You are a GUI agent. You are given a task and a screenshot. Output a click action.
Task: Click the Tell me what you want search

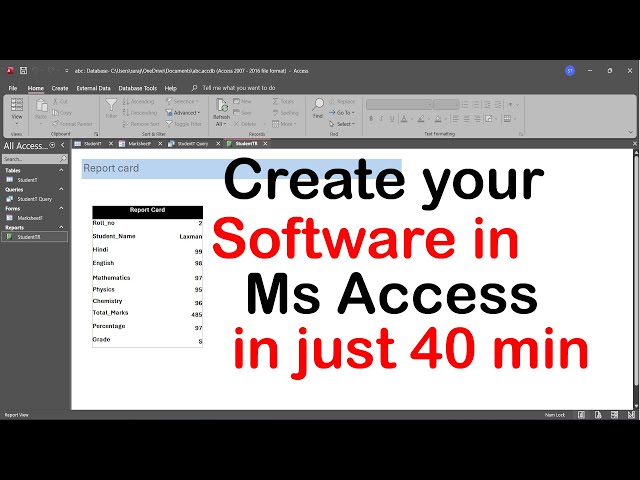234,88
